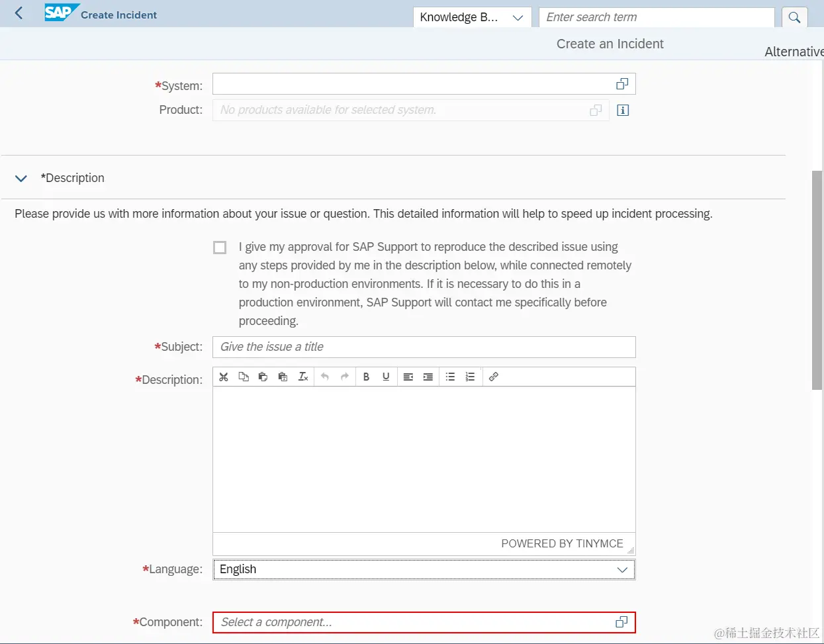The width and height of the screenshot is (824, 644).
Task: Click the 'Product:' field label
Action: tap(181, 110)
